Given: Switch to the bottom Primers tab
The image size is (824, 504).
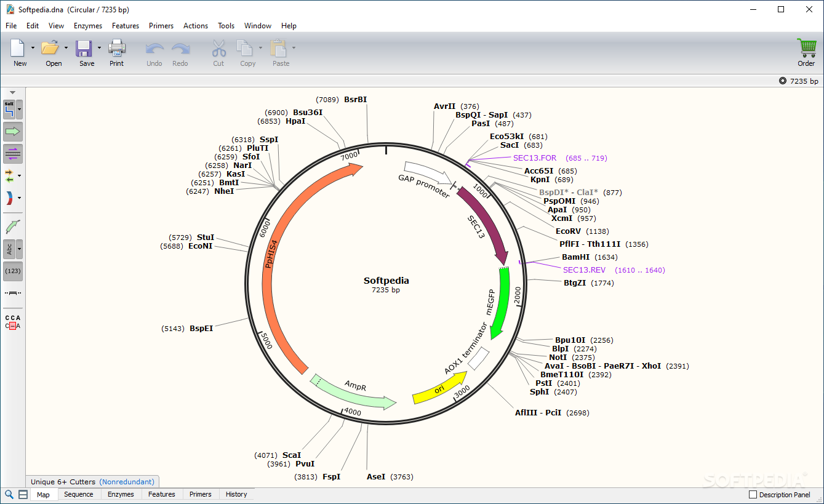Looking at the screenshot, I should pos(201,494).
